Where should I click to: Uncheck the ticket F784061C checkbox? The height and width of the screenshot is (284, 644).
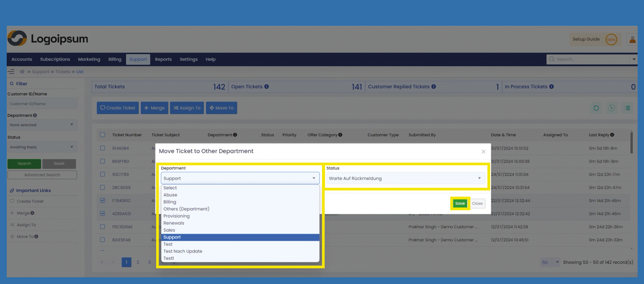(x=102, y=200)
